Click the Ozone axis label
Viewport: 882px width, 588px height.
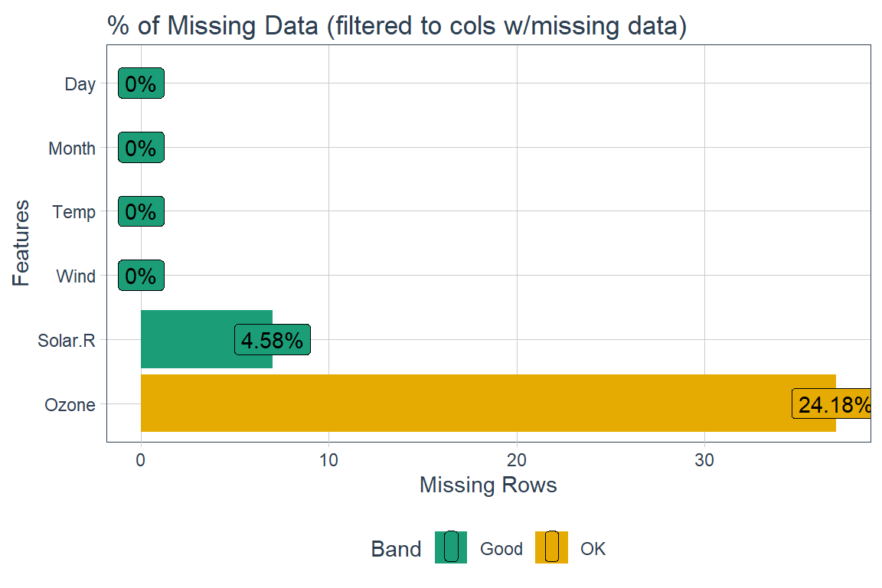(x=70, y=404)
